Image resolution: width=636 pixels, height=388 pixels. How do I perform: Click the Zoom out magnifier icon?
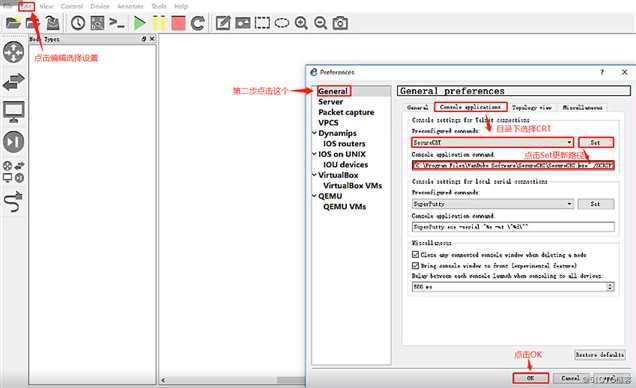point(320,23)
